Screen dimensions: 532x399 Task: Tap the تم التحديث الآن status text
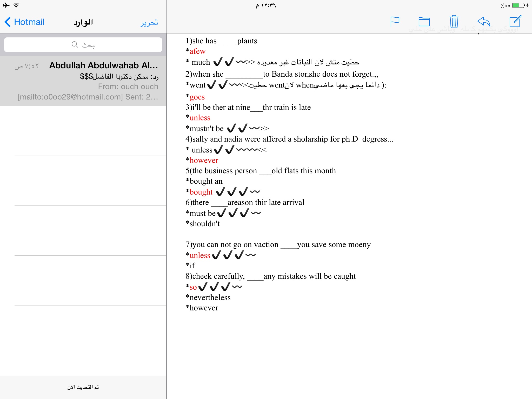pyautogui.click(x=83, y=387)
